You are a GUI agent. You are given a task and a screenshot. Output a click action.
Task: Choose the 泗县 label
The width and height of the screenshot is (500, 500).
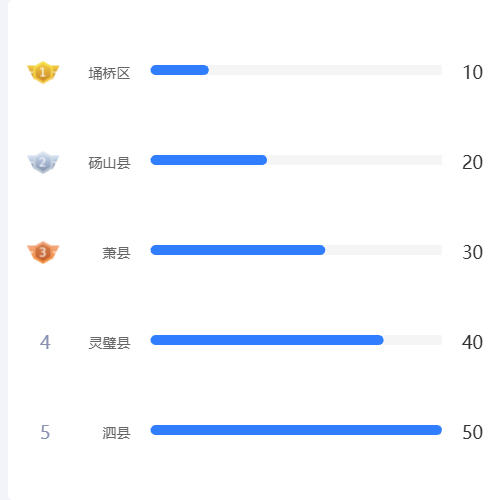(x=116, y=433)
